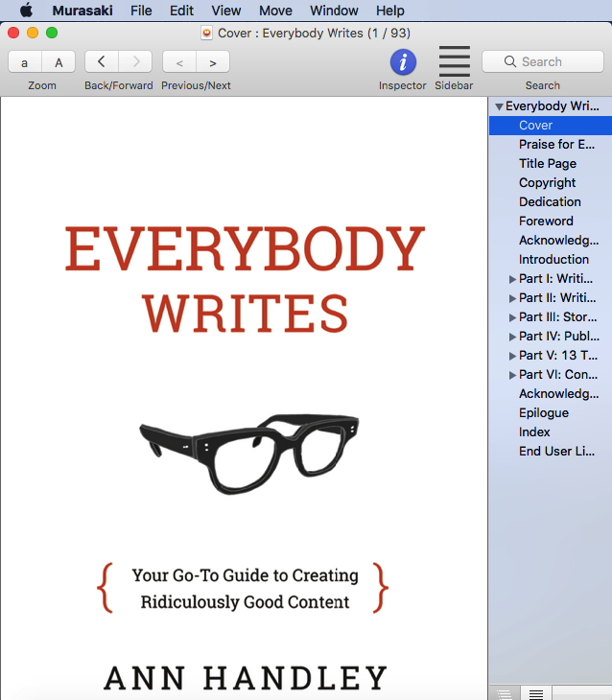The image size is (612, 700).
Task: Select the Part III: Stor... label
Action: [557, 317]
